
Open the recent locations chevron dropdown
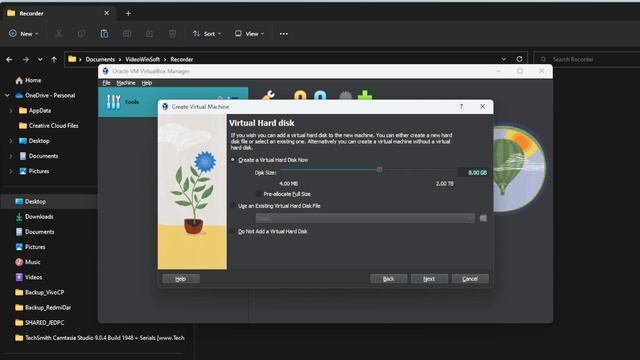(40, 59)
